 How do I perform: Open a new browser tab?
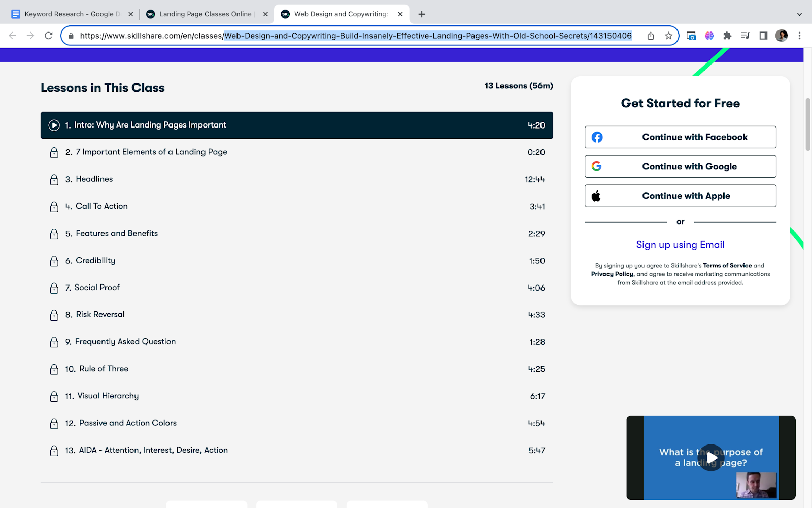[x=422, y=14]
